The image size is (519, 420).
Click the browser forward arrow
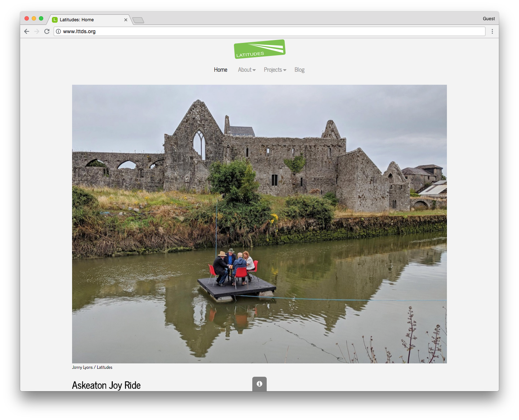(x=37, y=31)
